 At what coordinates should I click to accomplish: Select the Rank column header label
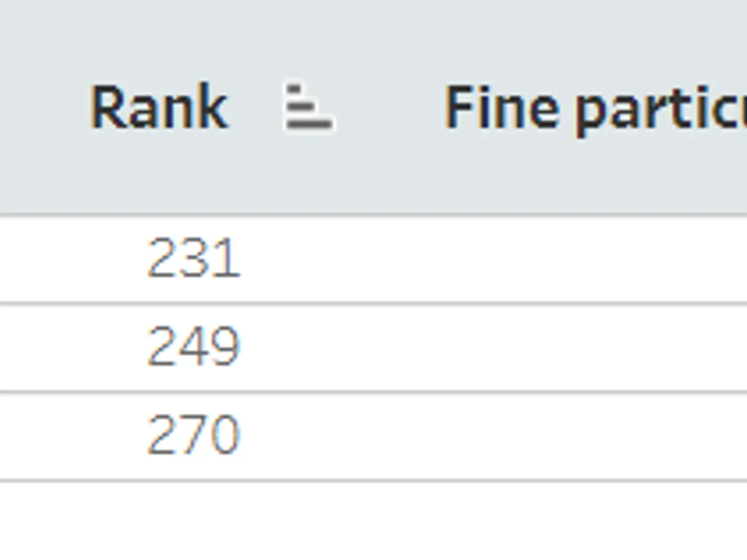point(159,108)
